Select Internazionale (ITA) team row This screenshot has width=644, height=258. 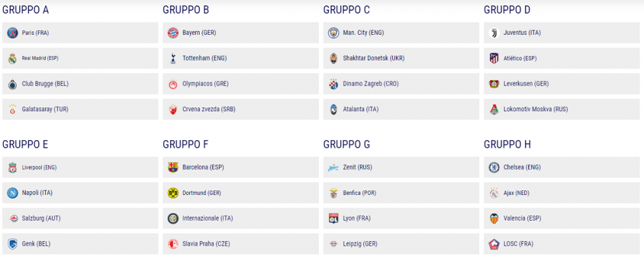coord(241,218)
